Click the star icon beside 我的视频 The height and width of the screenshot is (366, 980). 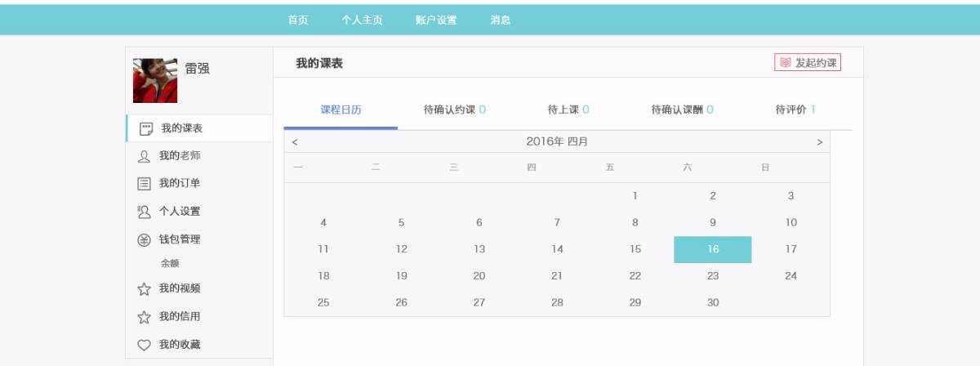[x=144, y=288]
